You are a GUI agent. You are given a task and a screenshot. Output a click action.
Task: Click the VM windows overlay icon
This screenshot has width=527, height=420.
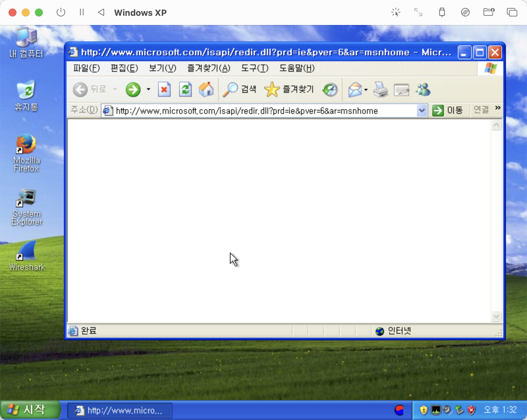tap(512, 13)
